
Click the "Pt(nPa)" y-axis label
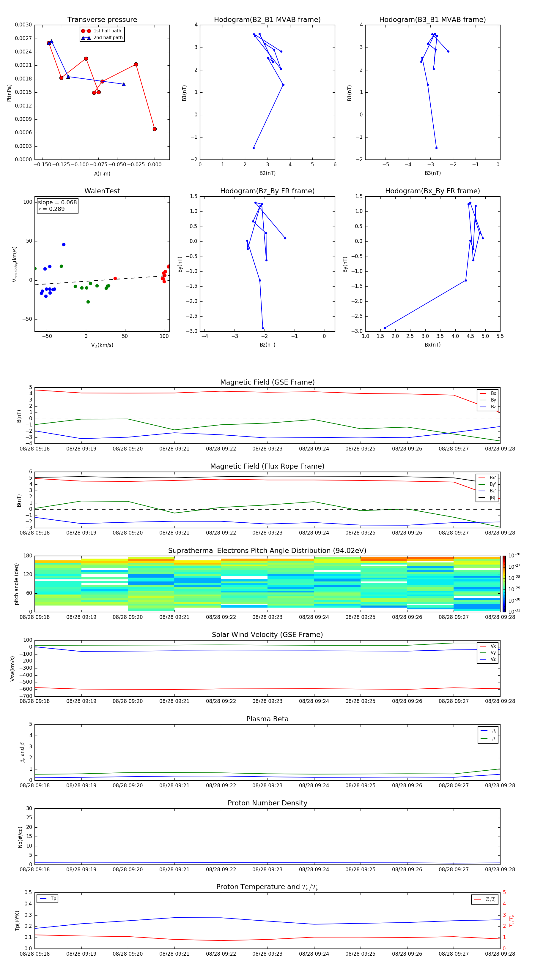[x=9, y=92]
